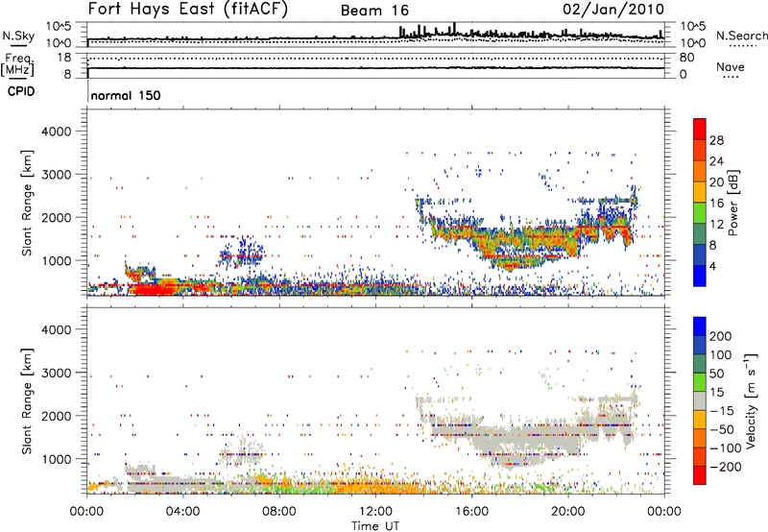The image size is (768, 532).
Task: Click the '20' label on the Power color bar
Action: tap(716, 182)
